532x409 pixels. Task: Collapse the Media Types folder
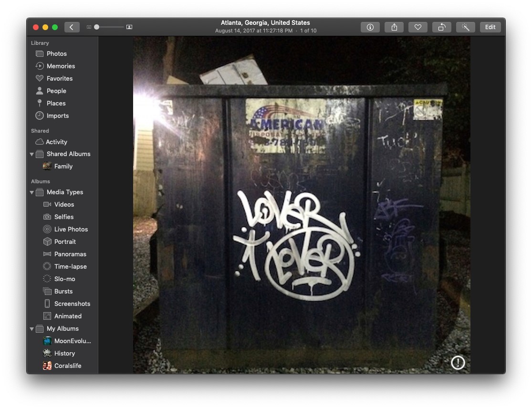pyautogui.click(x=32, y=192)
